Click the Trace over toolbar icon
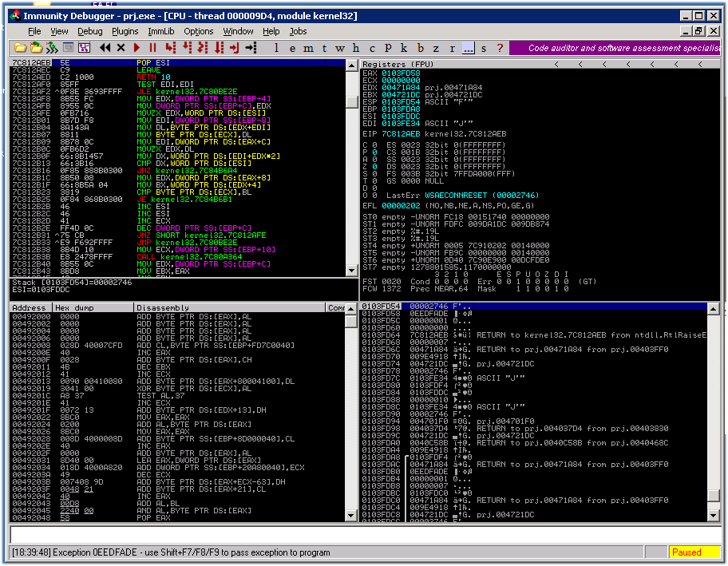 219,48
